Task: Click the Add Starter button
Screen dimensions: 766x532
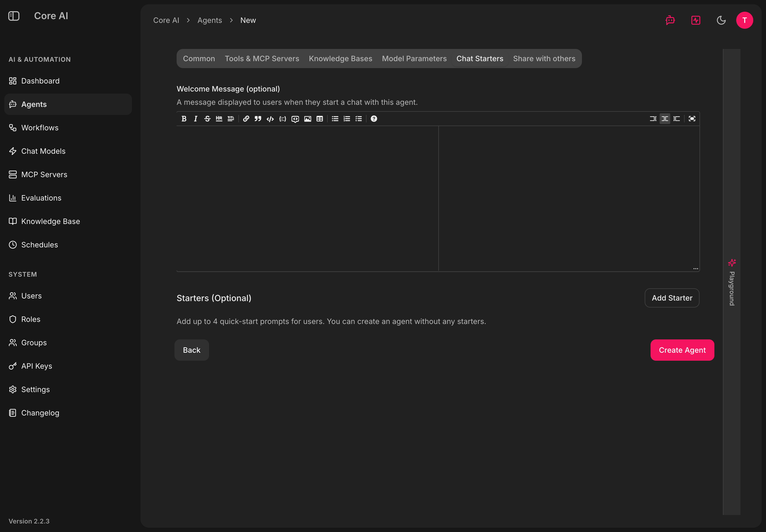Action: (x=672, y=298)
